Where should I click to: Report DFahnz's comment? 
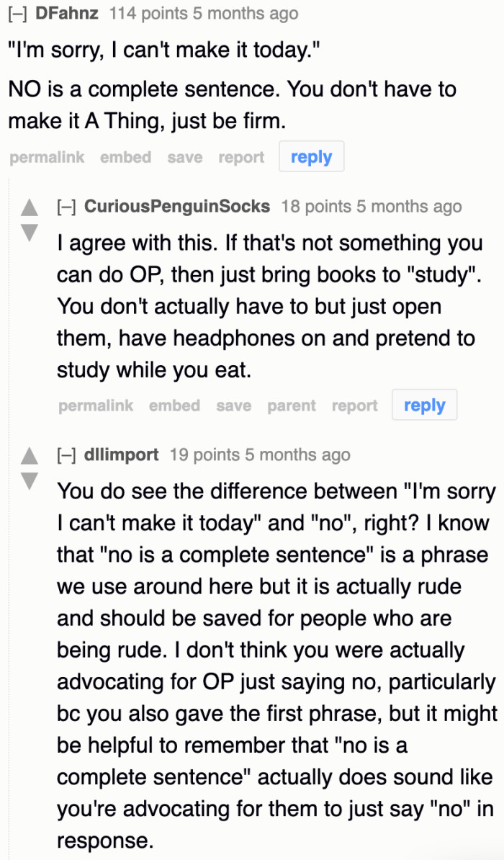[241, 157]
